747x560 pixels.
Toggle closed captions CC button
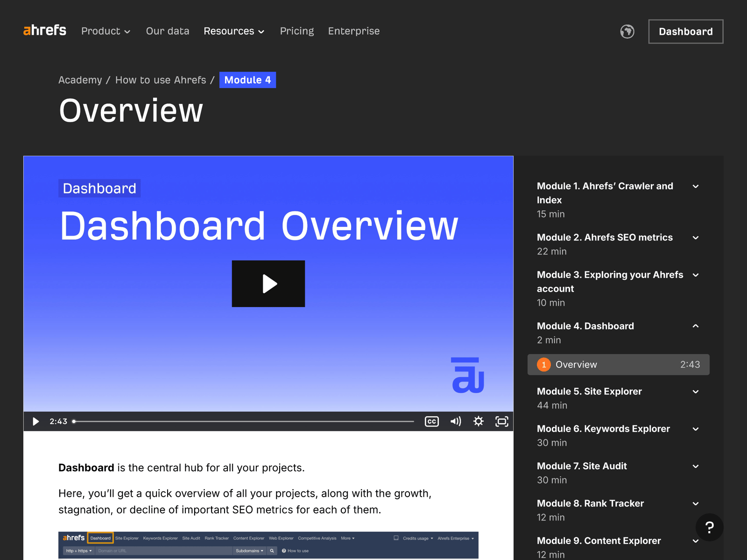432,421
